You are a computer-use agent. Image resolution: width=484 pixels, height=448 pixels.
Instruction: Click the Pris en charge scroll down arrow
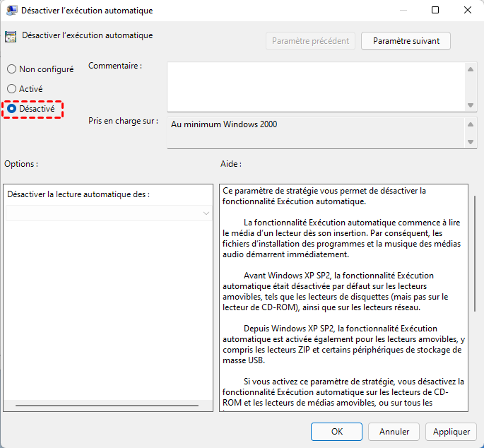click(471, 142)
